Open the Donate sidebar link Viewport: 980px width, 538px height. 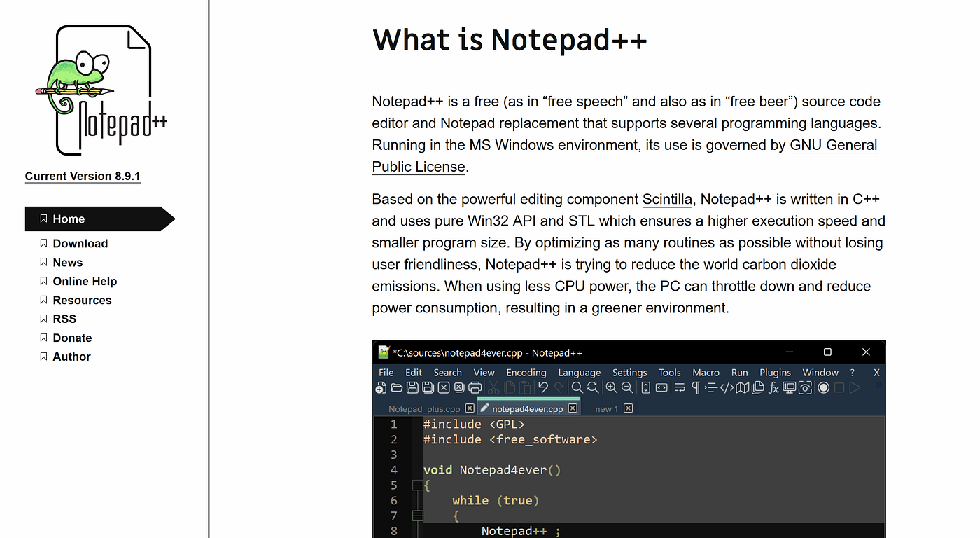(x=72, y=338)
